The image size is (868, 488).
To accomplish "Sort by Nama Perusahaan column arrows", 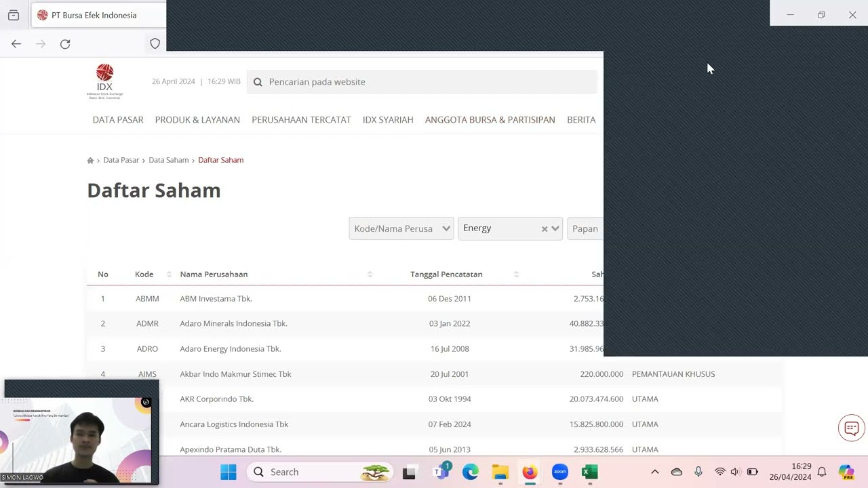I will tap(370, 274).
